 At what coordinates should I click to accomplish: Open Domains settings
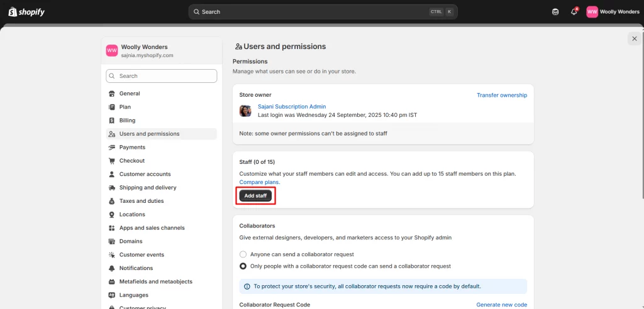162,241
